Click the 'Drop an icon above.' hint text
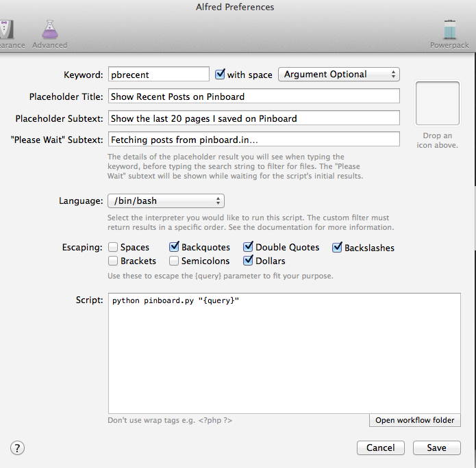This screenshot has width=476, height=468. (x=437, y=140)
